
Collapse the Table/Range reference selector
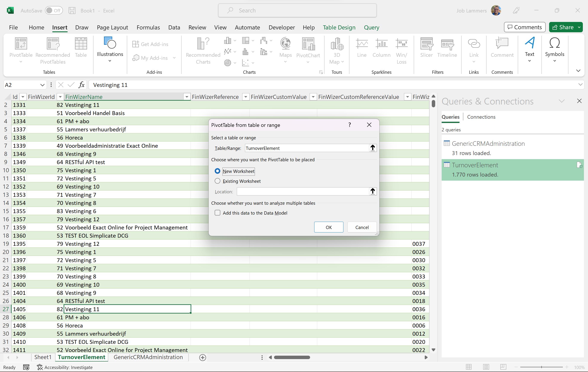click(372, 148)
